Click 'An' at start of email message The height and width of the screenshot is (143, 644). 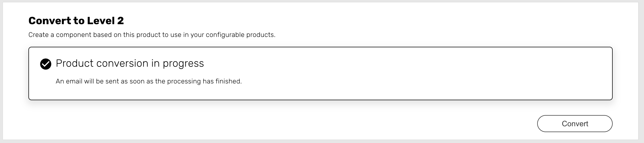(x=60, y=81)
